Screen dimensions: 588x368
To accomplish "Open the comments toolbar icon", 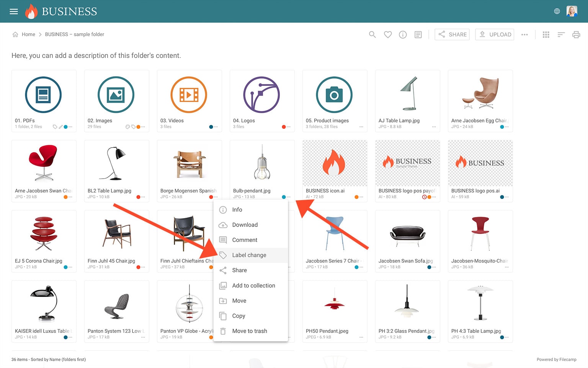I will point(418,34).
